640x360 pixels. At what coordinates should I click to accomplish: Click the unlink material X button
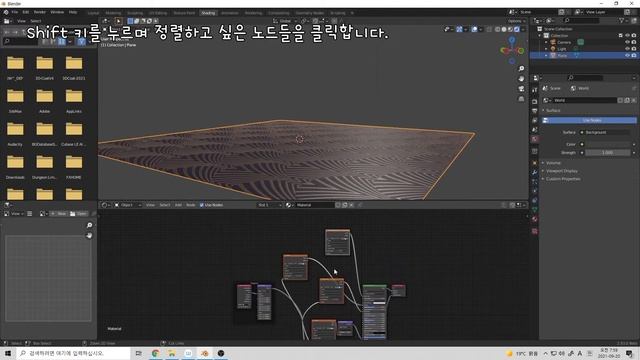coord(351,205)
